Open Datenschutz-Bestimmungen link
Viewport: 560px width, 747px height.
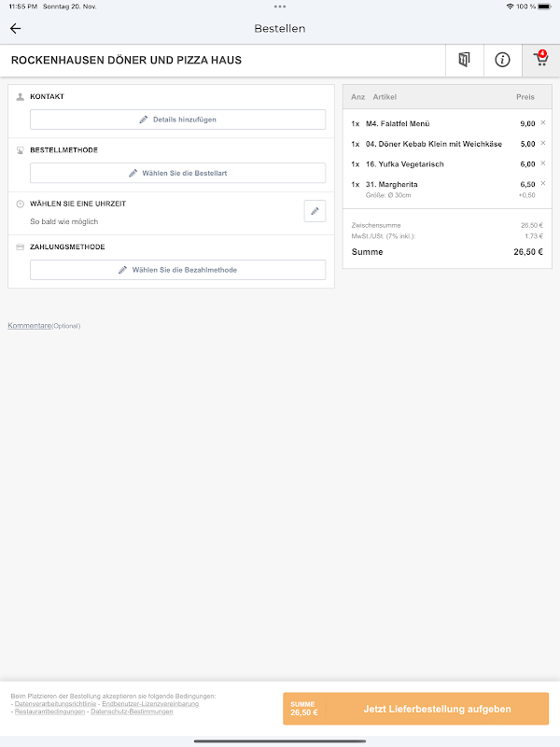(132, 712)
